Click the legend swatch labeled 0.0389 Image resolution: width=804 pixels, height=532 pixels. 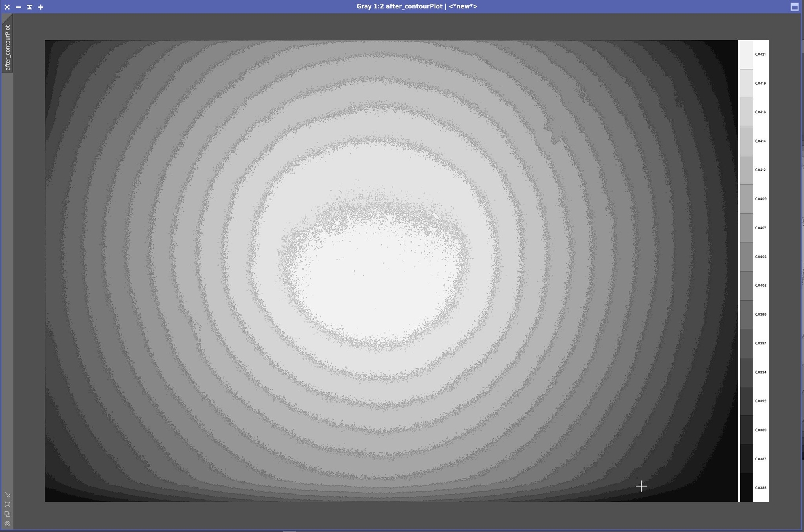click(747, 430)
